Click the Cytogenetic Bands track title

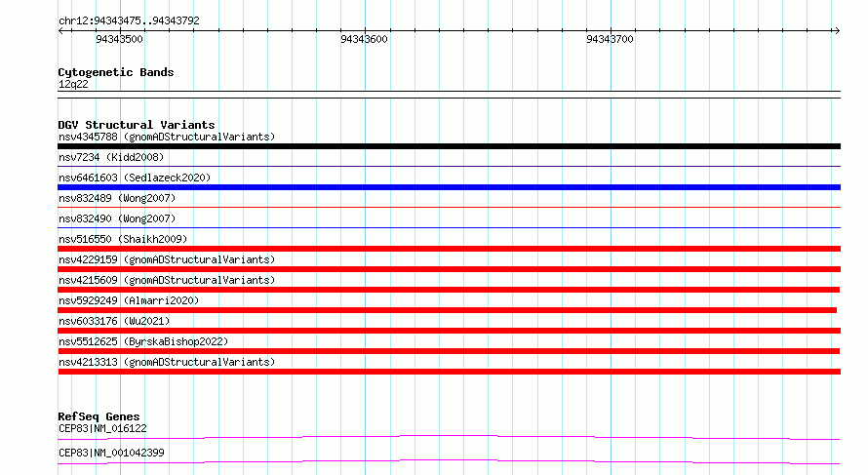point(116,72)
